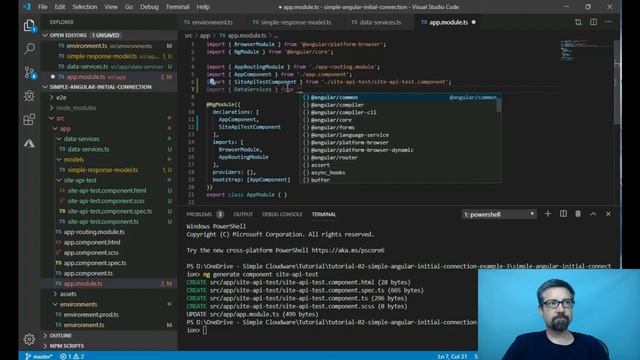The image size is (640, 360).
Task: Open the Terminal menu
Action: 178,7
